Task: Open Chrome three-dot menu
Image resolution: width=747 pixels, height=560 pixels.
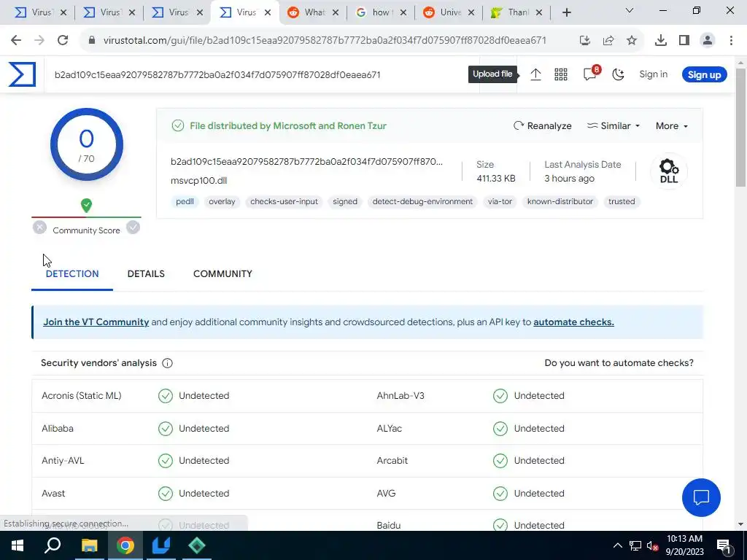Action: pos(731,41)
